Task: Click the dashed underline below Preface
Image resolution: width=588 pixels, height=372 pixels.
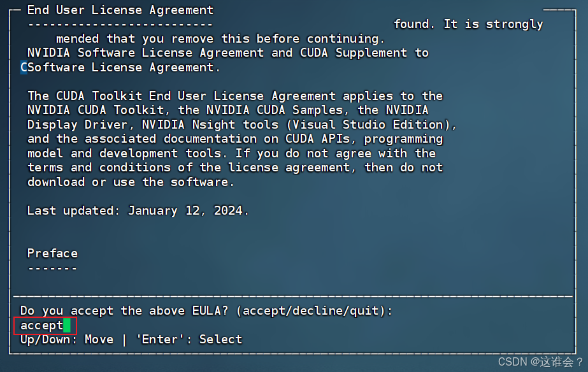Action: click(x=52, y=269)
